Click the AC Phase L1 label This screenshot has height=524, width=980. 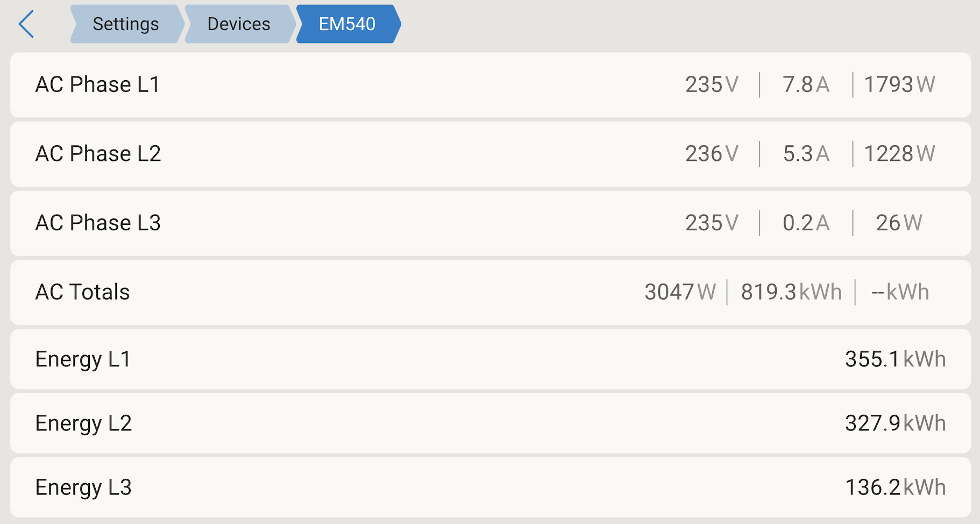click(x=98, y=85)
